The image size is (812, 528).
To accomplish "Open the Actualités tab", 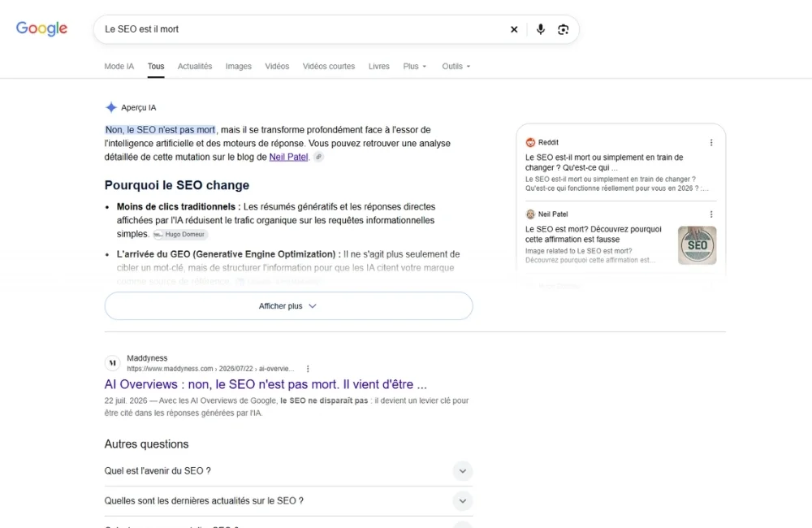I will click(x=195, y=67).
